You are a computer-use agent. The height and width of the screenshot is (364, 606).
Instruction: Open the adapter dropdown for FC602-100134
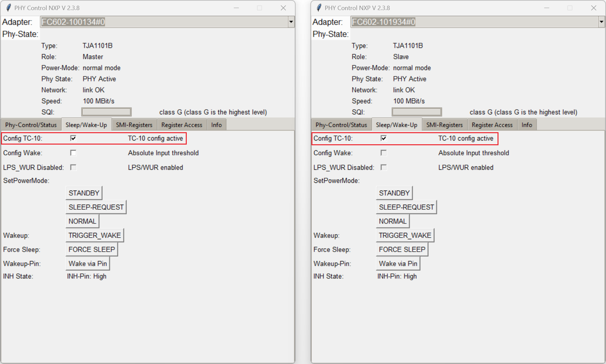coord(291,22)
